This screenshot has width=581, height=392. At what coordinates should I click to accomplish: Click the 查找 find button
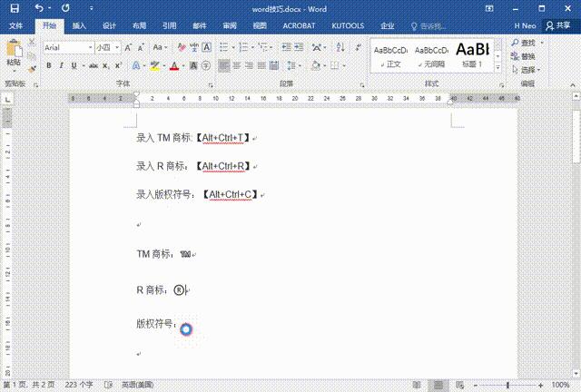pos(523,43)
